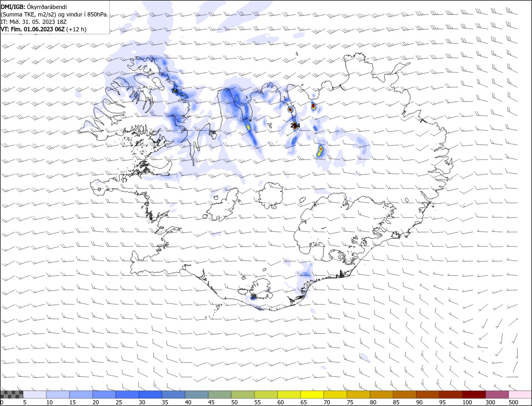Select the 300–500 magenta legend swatch
This screenshot has width=532, height=406.
[x=497, y=394]
